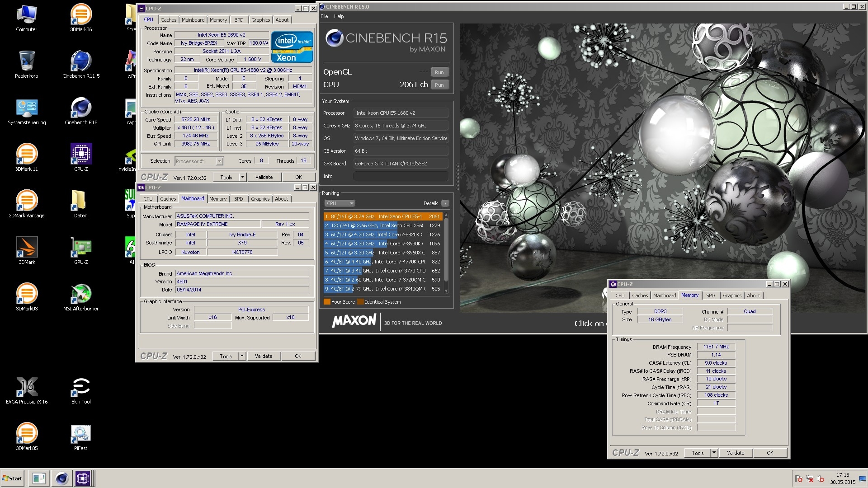The width and height of the screenshot is (868, 488).
Task: Click DRAM Frequency value 1161.7 MHz
Action: (x=716, y=347)
